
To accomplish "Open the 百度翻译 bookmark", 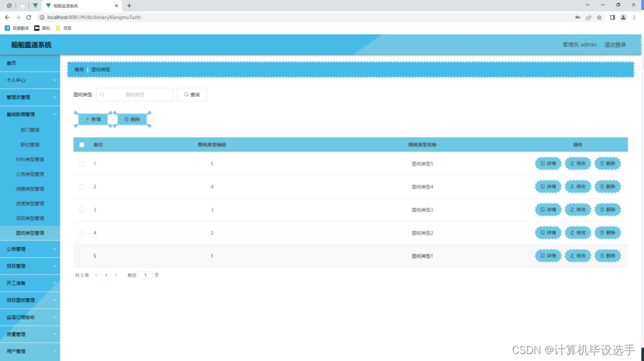I will [x=17, y=28].
